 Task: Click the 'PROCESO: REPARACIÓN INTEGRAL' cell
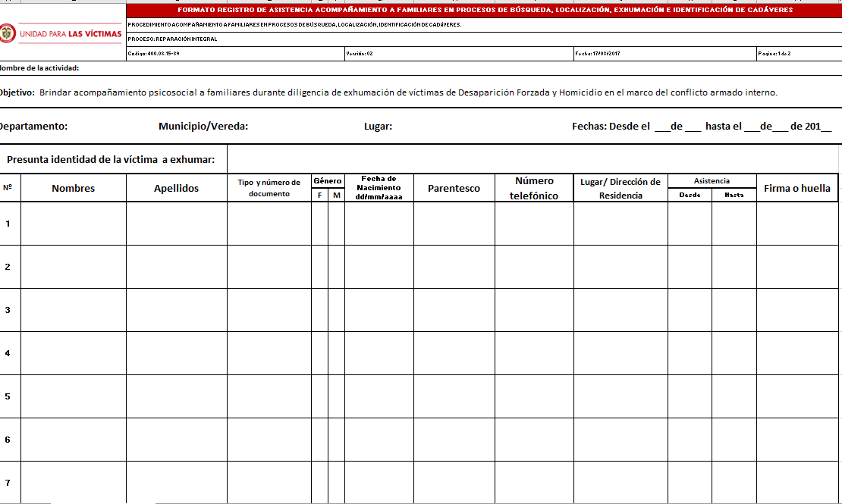484,39
